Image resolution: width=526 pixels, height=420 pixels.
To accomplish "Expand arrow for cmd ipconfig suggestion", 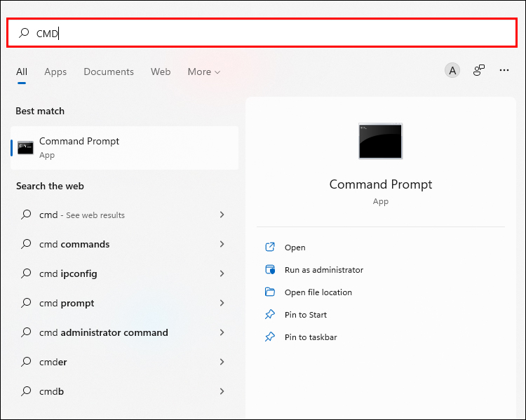I will tap(222, 274).
